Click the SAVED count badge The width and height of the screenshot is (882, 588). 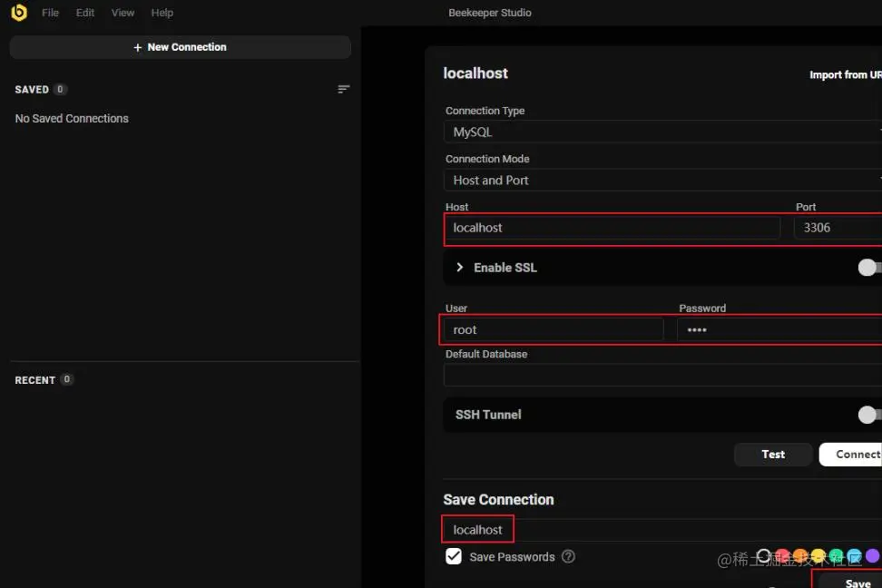point(60,89)
